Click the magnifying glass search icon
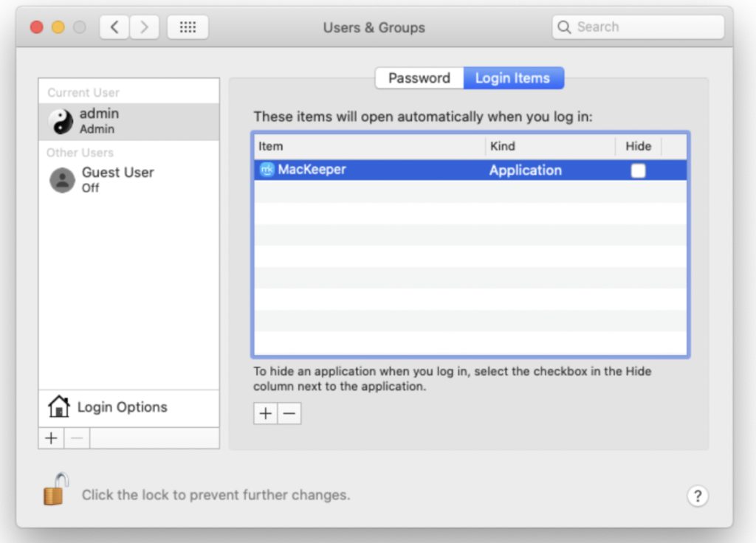The height and width of the screenshot is (543, 756). (563, 27)
